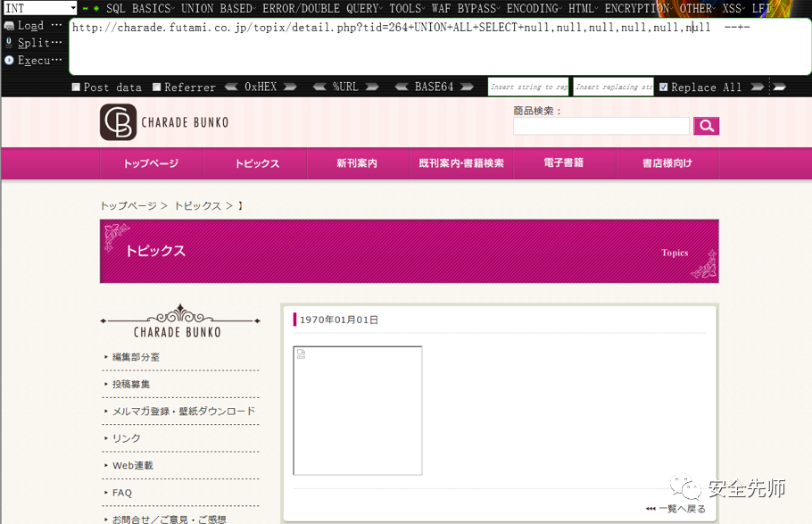Click the Split URL icon
The height and width of the screenshot is (524, 812).
pyautogui.click(x=9, y=43)
